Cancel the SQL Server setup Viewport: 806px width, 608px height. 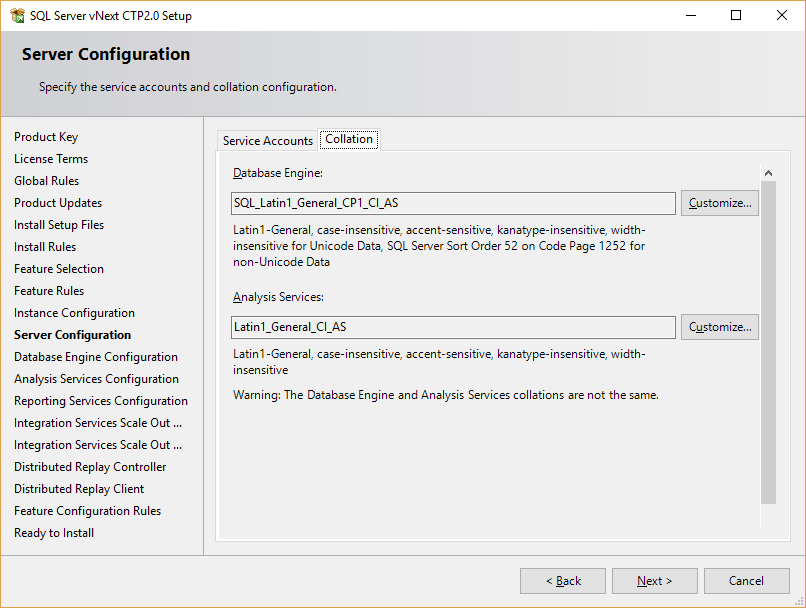(746, 581)
